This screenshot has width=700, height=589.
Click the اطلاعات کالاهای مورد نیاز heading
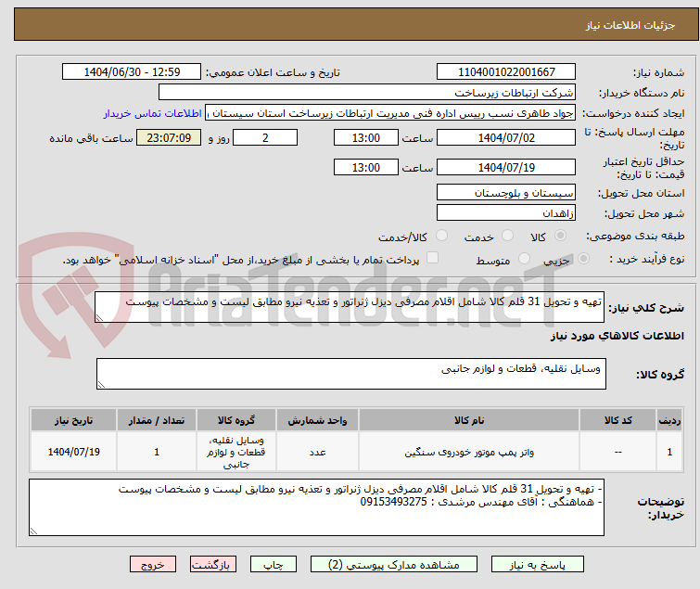pyautogui.click(x=617, y=336)
